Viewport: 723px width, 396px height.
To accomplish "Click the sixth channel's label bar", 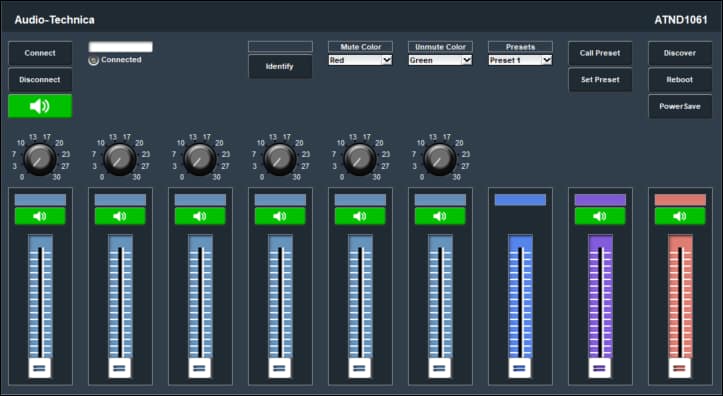I will click(x=440, y=200).
